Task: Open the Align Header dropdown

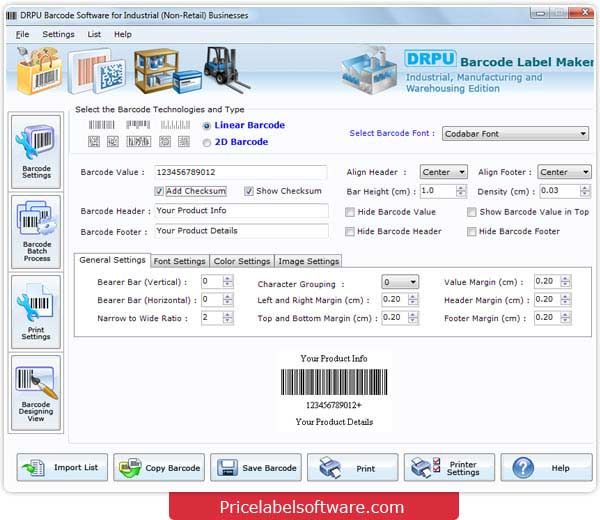Action: click(443, 172)
